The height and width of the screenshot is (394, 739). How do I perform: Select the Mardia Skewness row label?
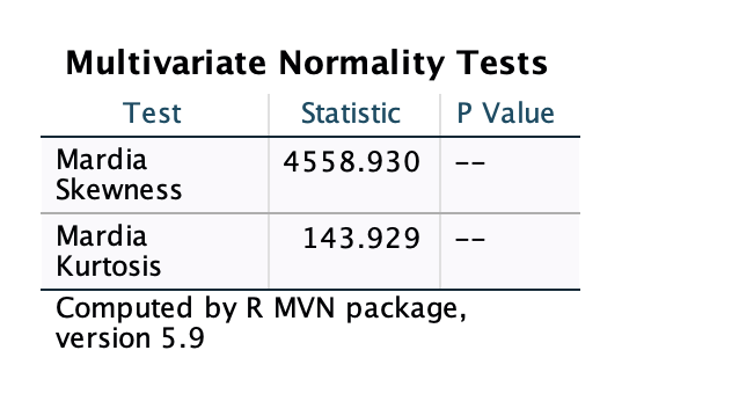click(119, 175)
